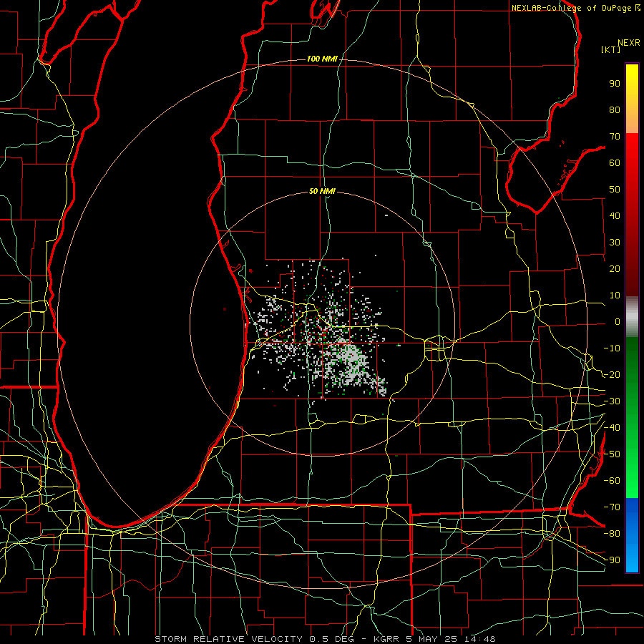This screenshot has width=644, height=644.
Task: Click the 0 knot scale value
Action: click(618, 322)
